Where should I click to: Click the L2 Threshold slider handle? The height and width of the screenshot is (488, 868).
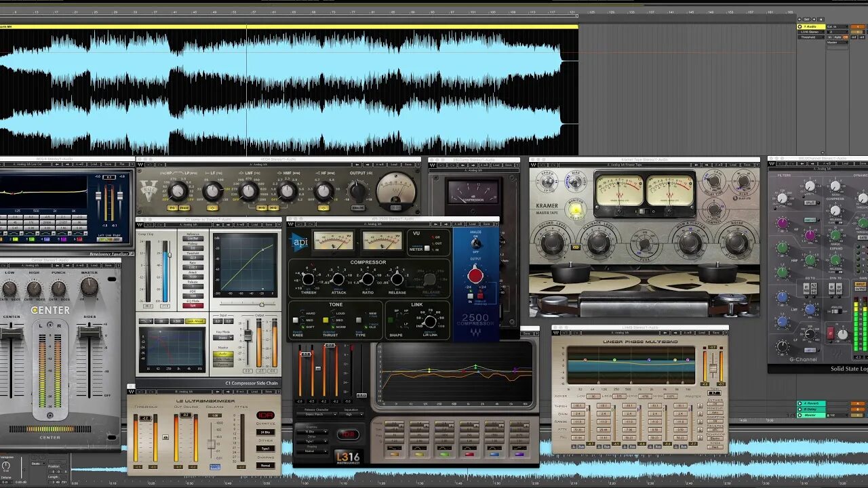point(145,418)
